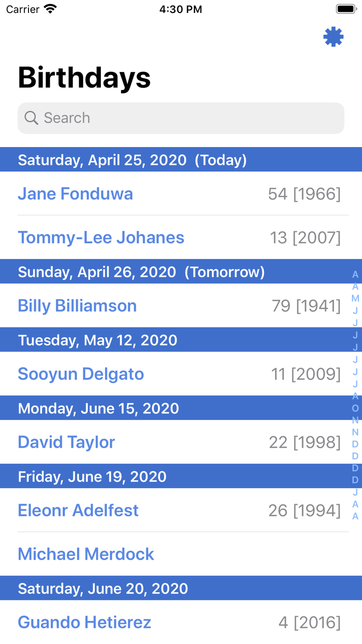Image resolution: width=362 pixels, height=644 pixels.
Task: Select Tommy-Lee Johanes from the list
Action: (101, 237)
